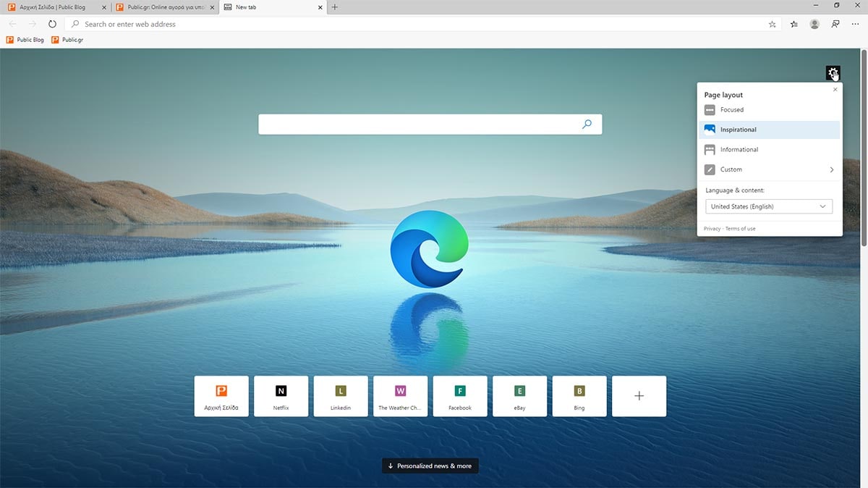Click the add new shortcut plus tile
This screenshot has width=868, height=488.
click(639, 395)
